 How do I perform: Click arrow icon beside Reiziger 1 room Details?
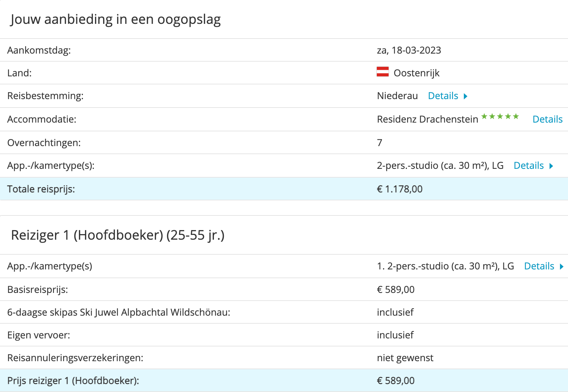(x=561, y=266)
